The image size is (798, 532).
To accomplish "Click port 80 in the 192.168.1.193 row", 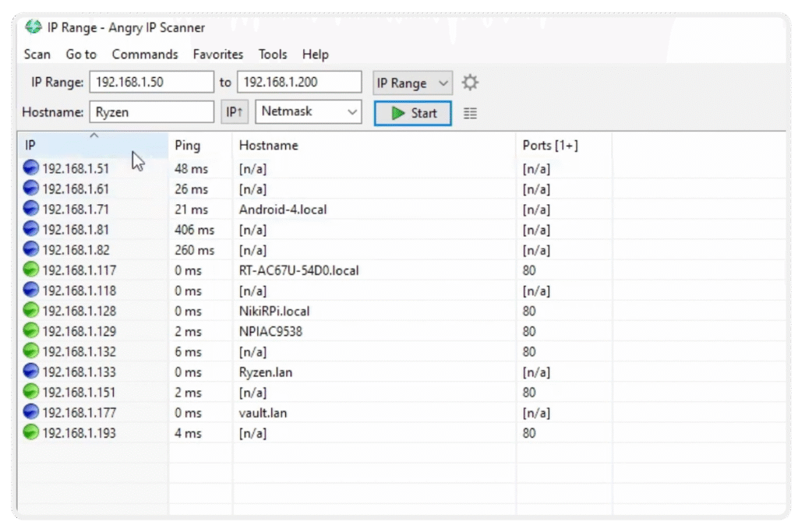I will 529,433.
